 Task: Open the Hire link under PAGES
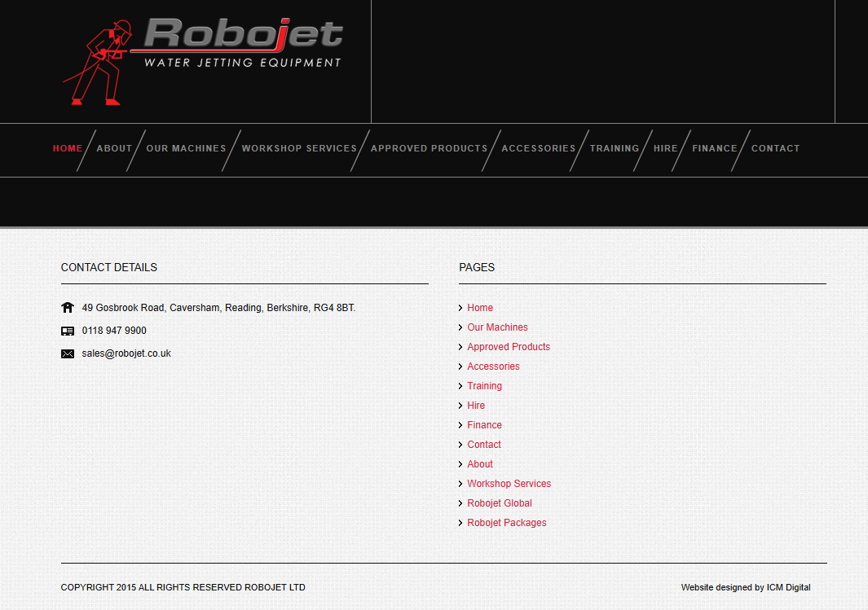click(476, 405)
